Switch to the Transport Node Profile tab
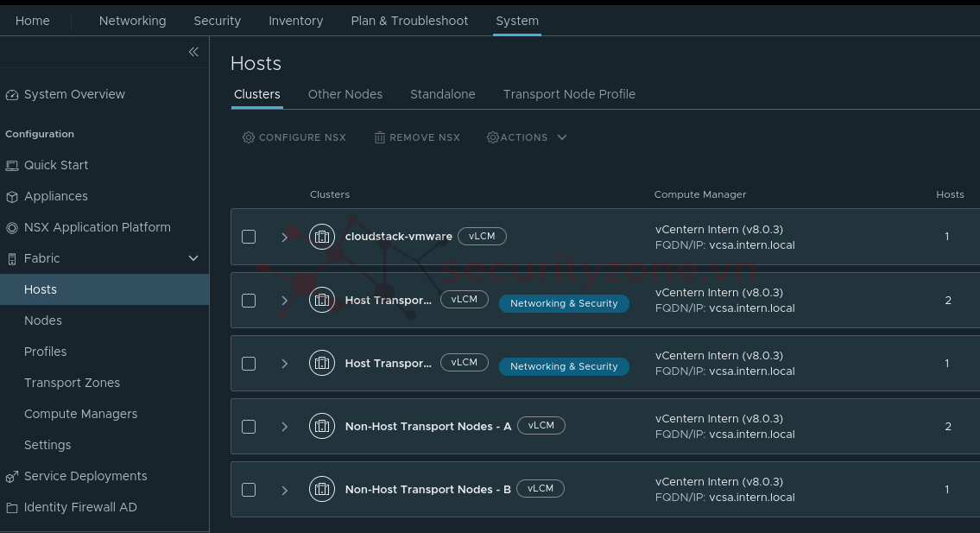Viewport: 980px width, 533px height. (x=569, y=94)
